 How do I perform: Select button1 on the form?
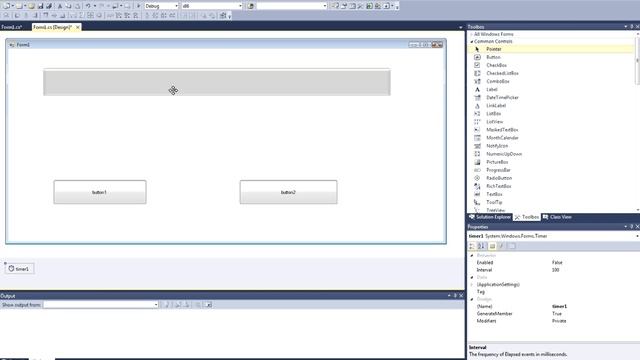pyautogui.click(x=100, y=192)
